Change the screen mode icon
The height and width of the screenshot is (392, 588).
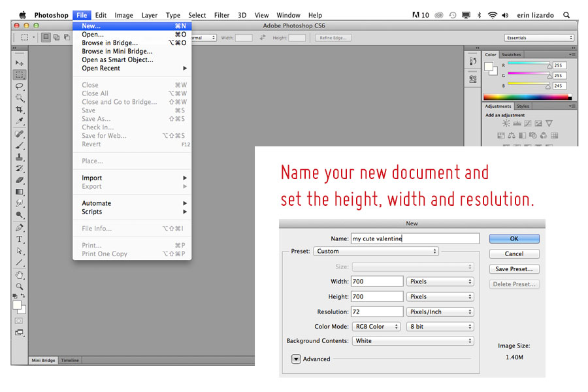pyautogui.click(x=19, y=333)
